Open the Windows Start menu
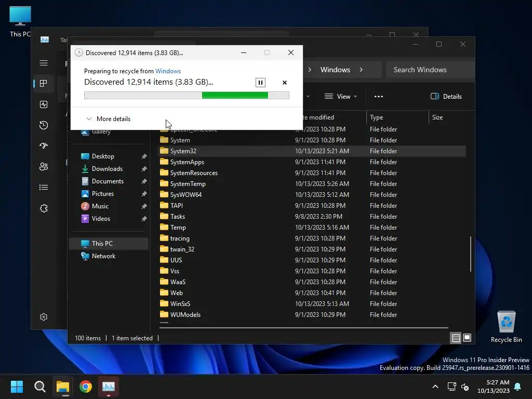The width and height of the screenshot is (532, 399). (x=17, y=387)
